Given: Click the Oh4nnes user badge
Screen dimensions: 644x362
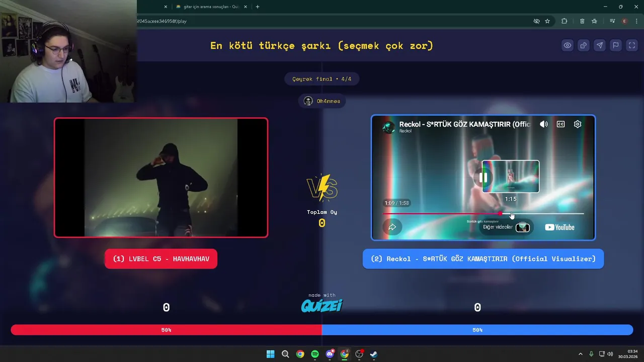Looking at the screenshot, I should (x=322, y=101).
